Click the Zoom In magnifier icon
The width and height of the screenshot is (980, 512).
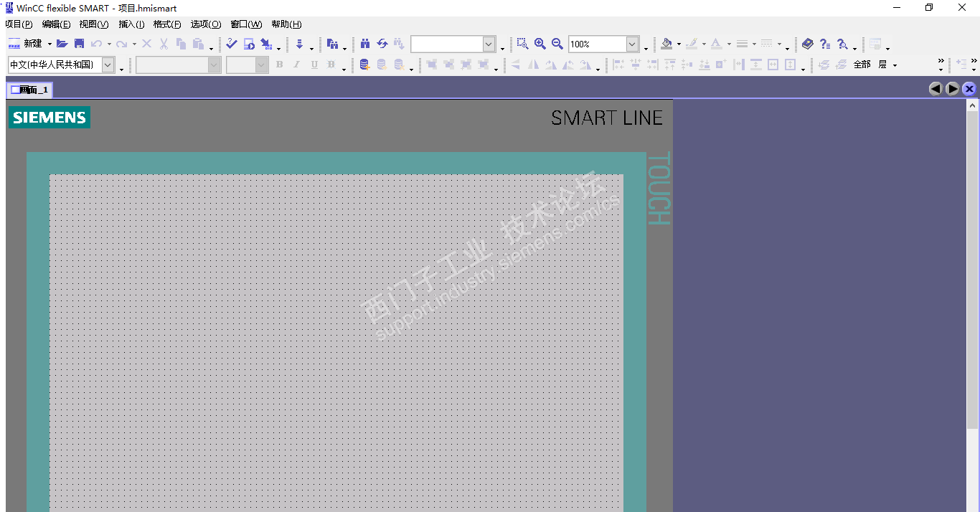click(x=540, y=44)
